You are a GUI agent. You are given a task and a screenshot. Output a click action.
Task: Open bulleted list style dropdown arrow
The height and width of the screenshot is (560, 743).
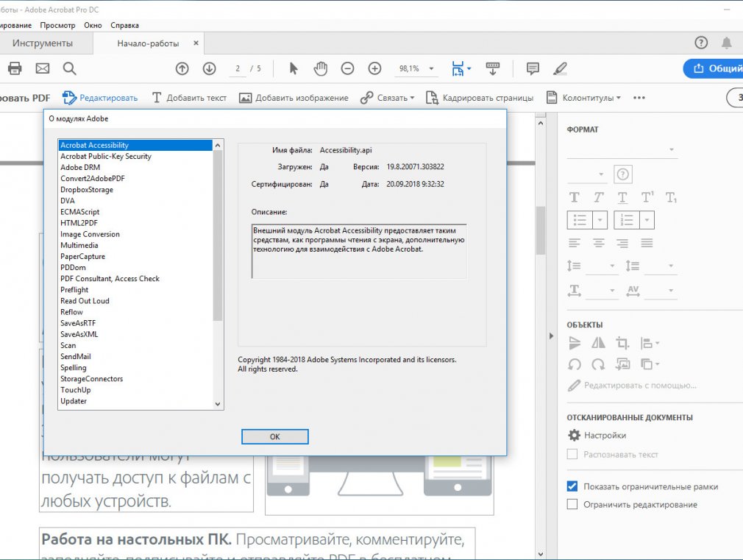point(600,220)
